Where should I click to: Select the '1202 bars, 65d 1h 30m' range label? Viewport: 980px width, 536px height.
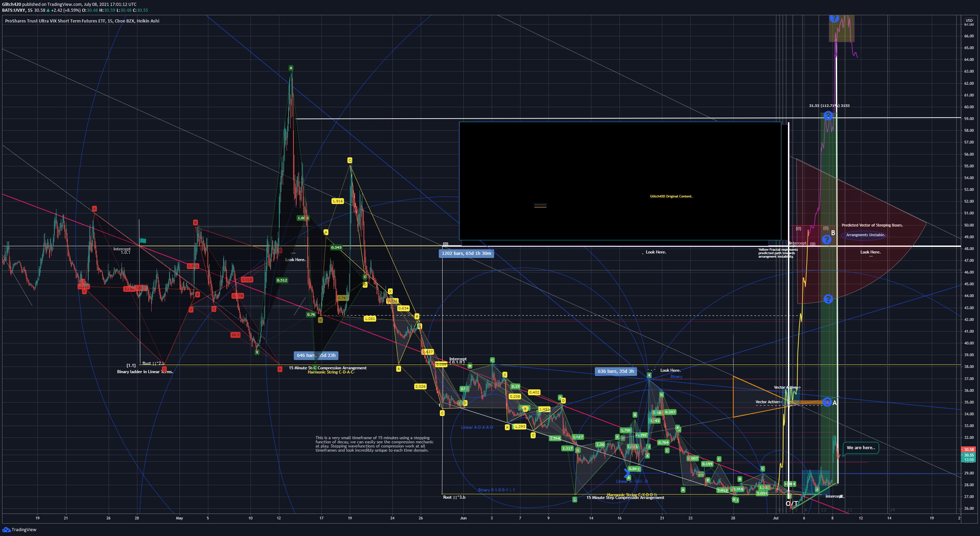466,253
